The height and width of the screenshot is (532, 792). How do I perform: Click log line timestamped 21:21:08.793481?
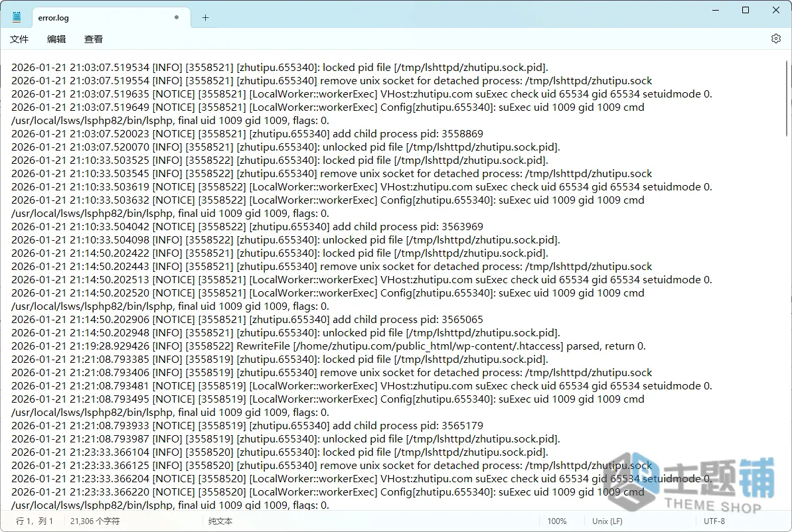click(362, 385)
